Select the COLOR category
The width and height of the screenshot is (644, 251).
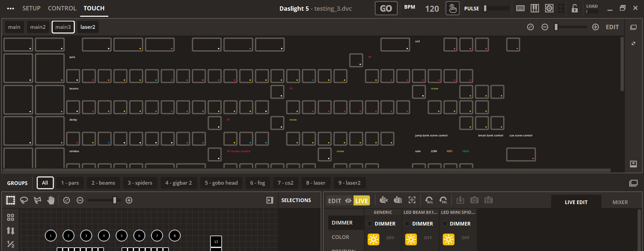click(x=346, y=237)
